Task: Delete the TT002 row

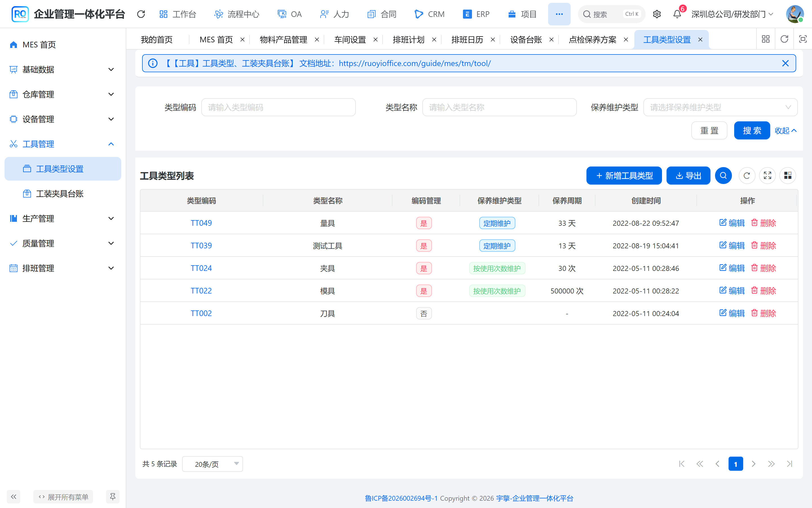Action: click(763, 313)
